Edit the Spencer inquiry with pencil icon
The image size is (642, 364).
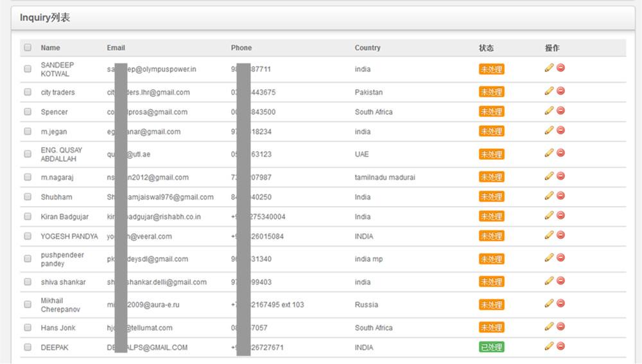pos(549,110)
